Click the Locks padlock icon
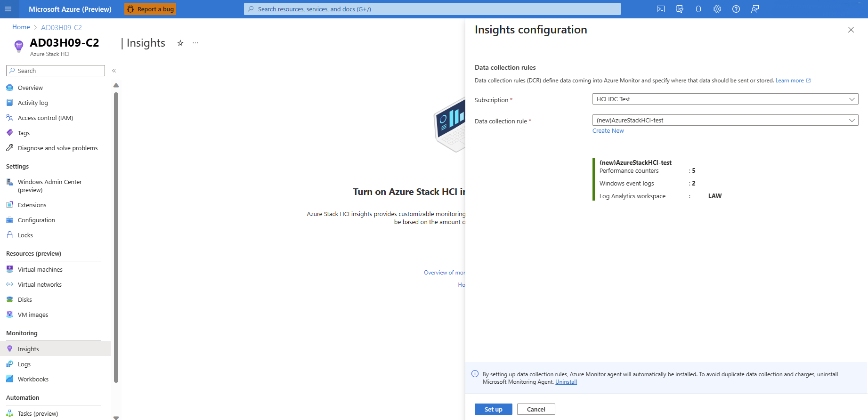The height and width of the screenshot is (420, 868). (x=9, y=235)
